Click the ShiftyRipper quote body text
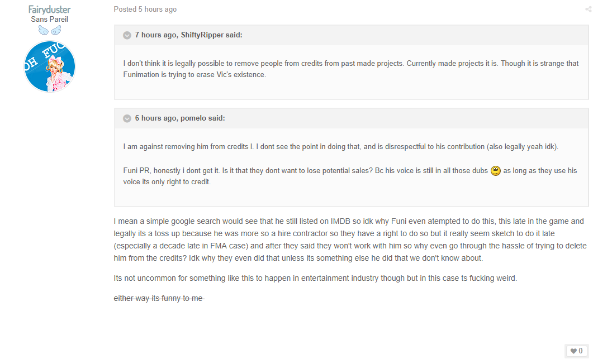This screenshot has height=364, width=593. pyautogui.click(x=351, y=69)
